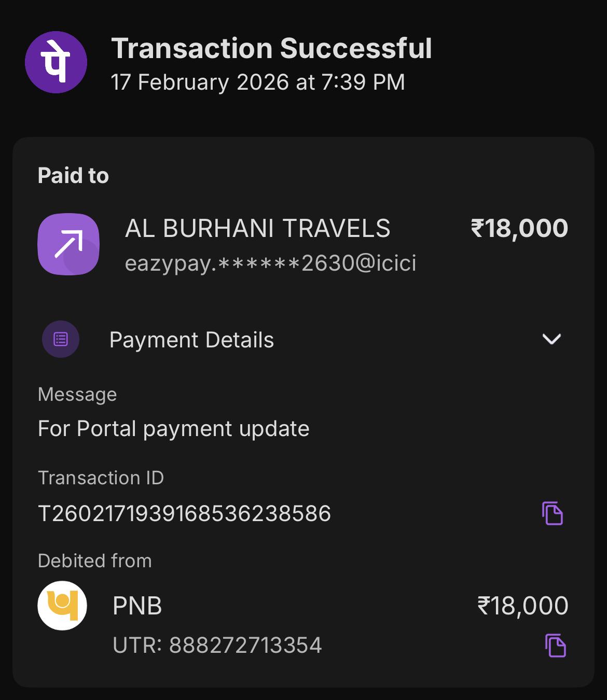Tap the PNB bank logo
This screenshot has width=607, height=700.
click(x=62, y=606)
